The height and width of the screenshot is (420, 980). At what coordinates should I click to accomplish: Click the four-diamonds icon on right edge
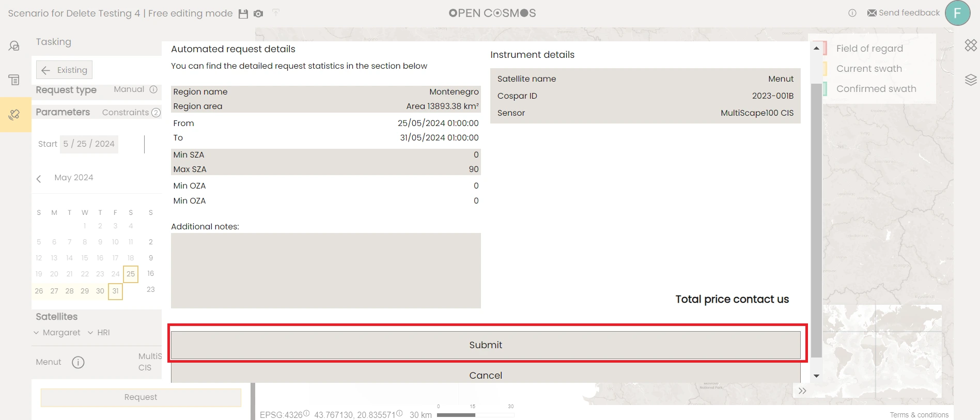tap(970, 45)
